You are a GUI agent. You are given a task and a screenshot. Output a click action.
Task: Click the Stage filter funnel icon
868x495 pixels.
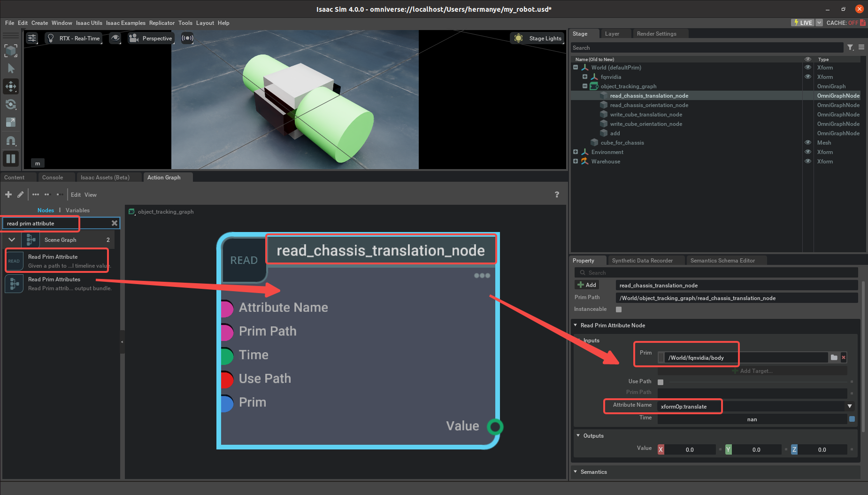click(850, 47)
